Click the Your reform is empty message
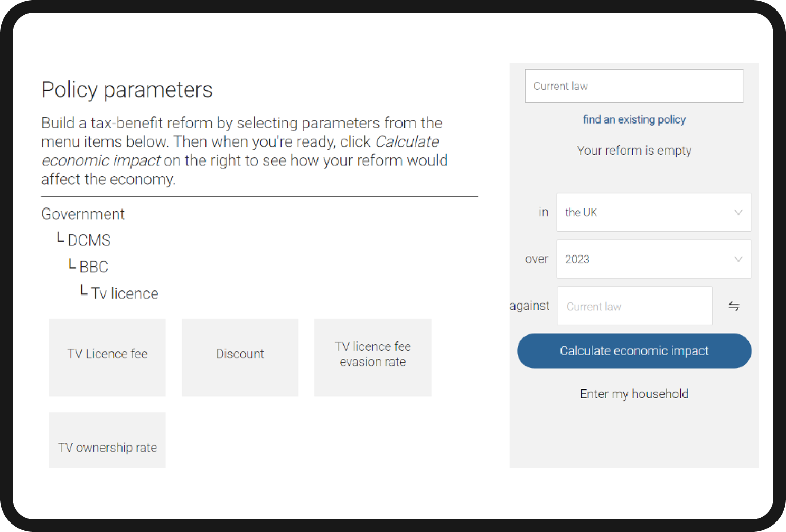Image resolution: width=786 pixels, height=532 pixels. tap(634, 150)
